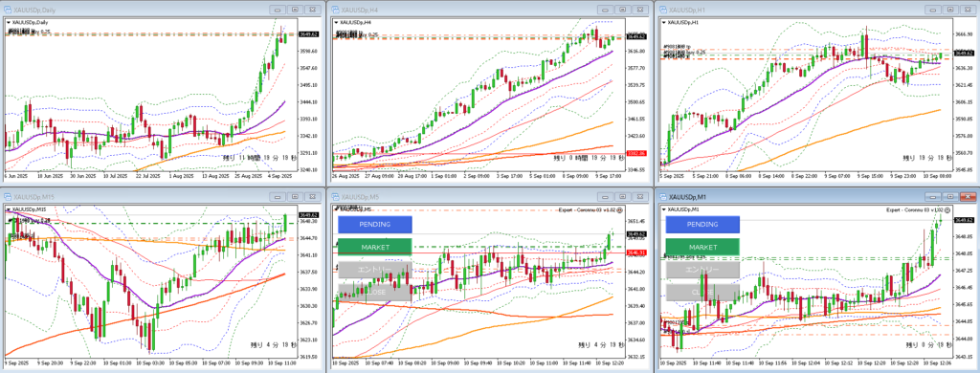Open the symbol triangle menu in H1 chart

pyautogui.click(x=663, y=23)
